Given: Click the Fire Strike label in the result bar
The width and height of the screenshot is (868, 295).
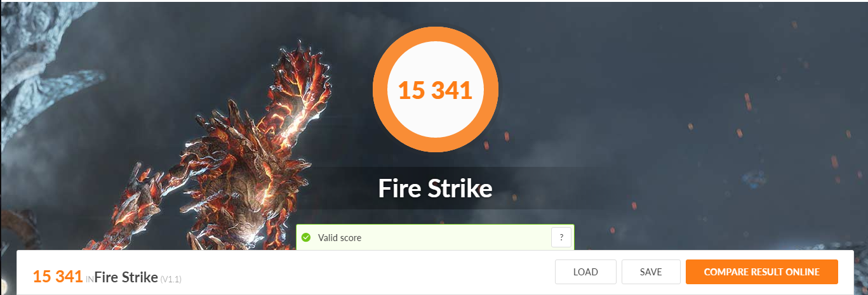Looking at the screenshot, I should 126,277.
